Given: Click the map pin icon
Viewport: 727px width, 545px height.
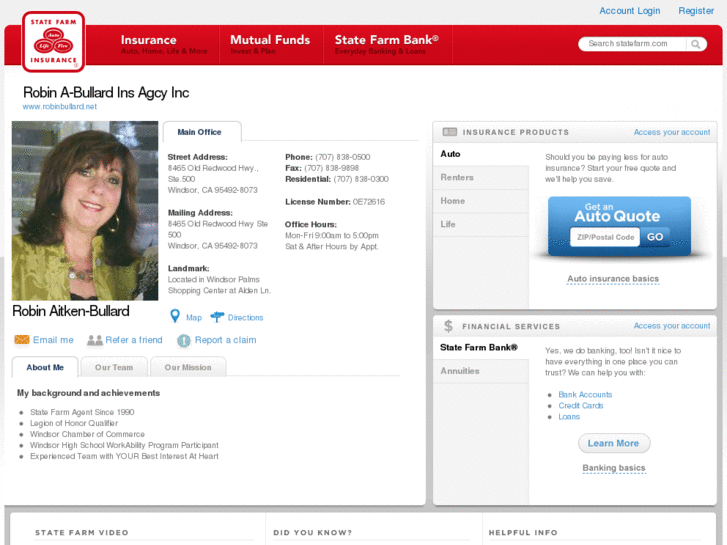Looking at the screenshot, I should click(175, 316).
